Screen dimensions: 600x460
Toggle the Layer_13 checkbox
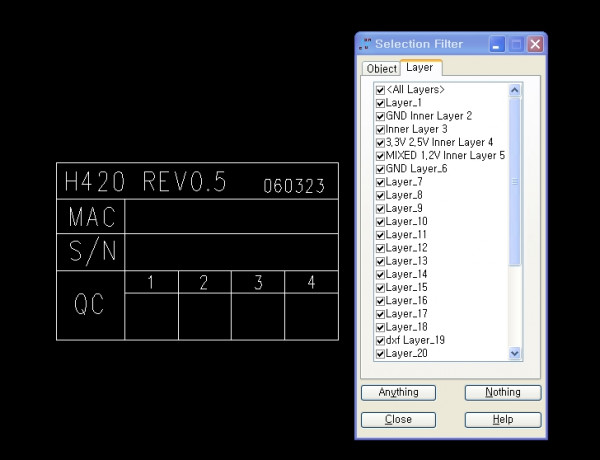pyautogui.click(x=380, y=261)
